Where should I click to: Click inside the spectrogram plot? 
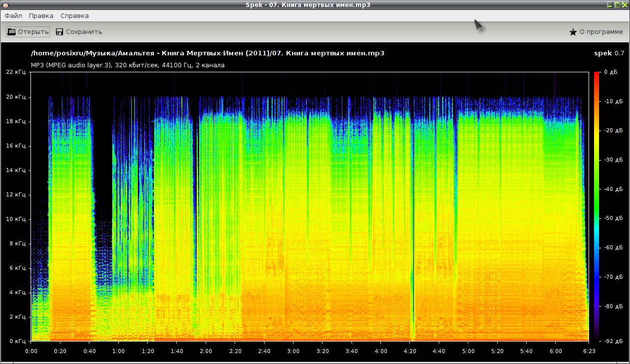click(x=310, y=206)
